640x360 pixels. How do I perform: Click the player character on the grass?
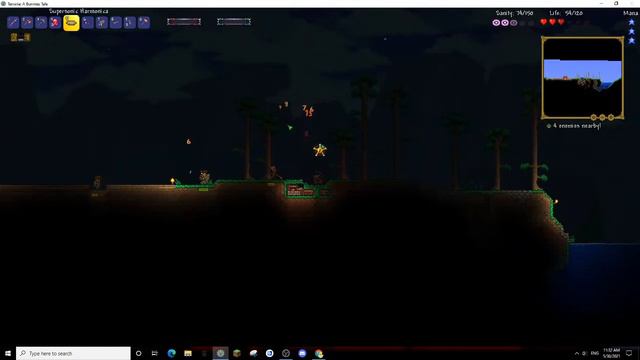(x=204, y=178)
